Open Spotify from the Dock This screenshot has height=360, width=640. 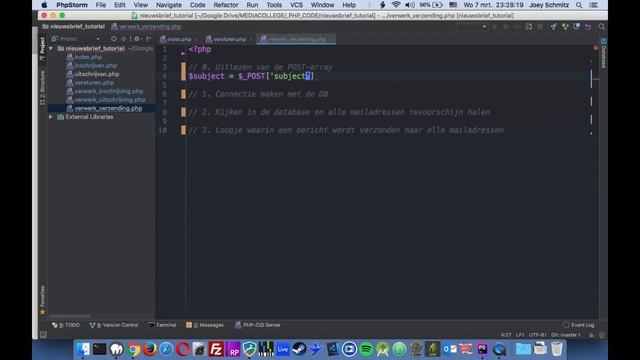tap(366, 349)
